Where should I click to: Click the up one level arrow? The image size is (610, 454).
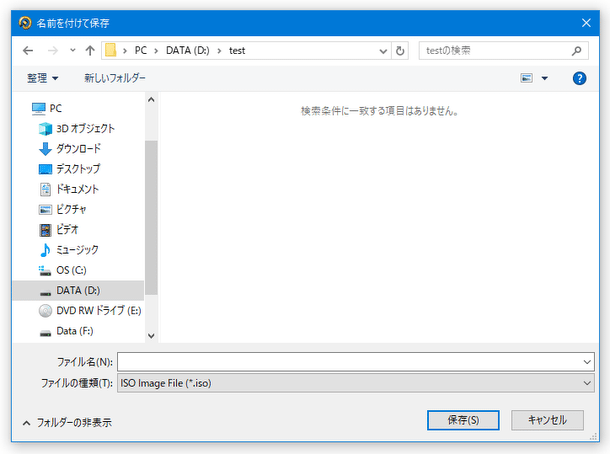(90, 49)
